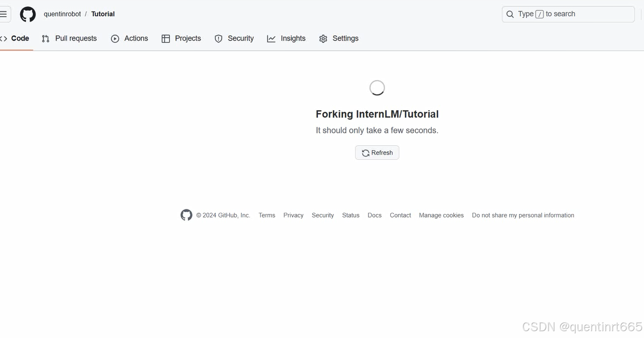This screenshot has width=644, height=338.
Task: Open the Status footer link
Action: pos(350,215)
